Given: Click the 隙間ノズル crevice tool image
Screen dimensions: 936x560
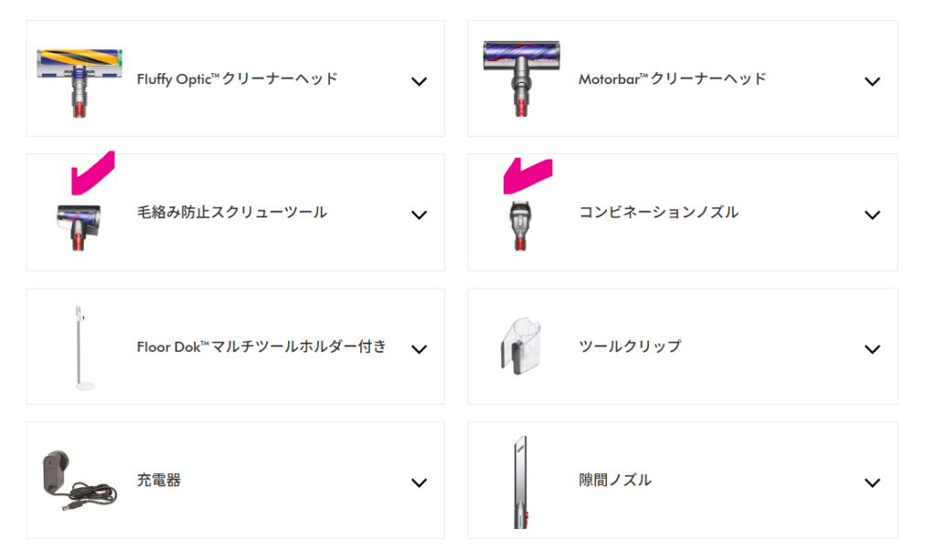Looking at the screenshot, I should 520,481.
